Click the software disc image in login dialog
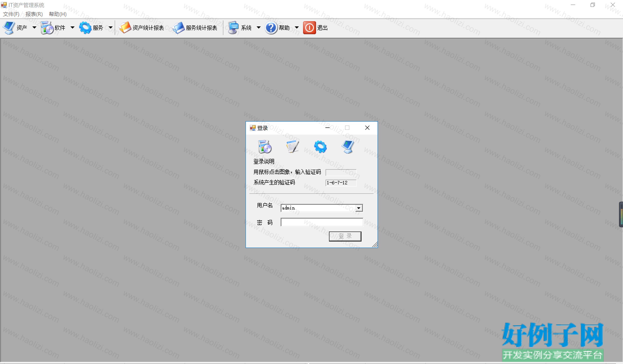The width and height of the screenshot is (623, 364). (x=265, y=147)
